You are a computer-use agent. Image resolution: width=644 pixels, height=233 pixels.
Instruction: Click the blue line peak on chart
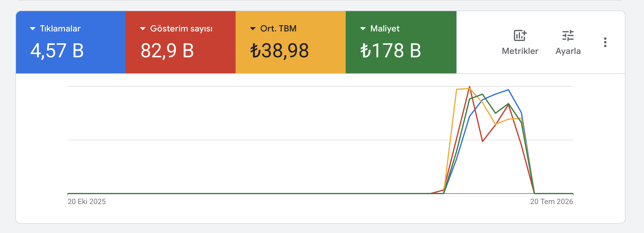click(508, 90)
